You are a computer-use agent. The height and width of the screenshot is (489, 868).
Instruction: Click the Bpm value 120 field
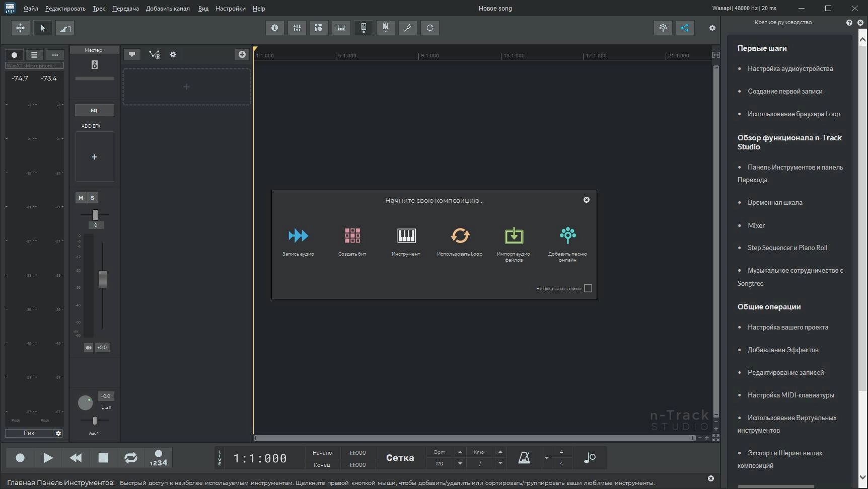(440, 463)
